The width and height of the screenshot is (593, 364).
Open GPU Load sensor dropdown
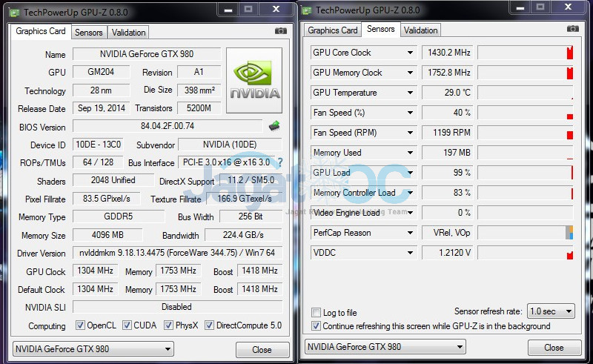pyautogui.click(x=410, y=173)
